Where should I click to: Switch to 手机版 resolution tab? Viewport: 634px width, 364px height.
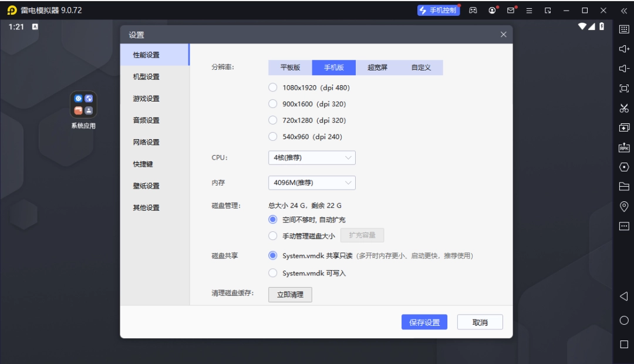click(x=334, y=68)
